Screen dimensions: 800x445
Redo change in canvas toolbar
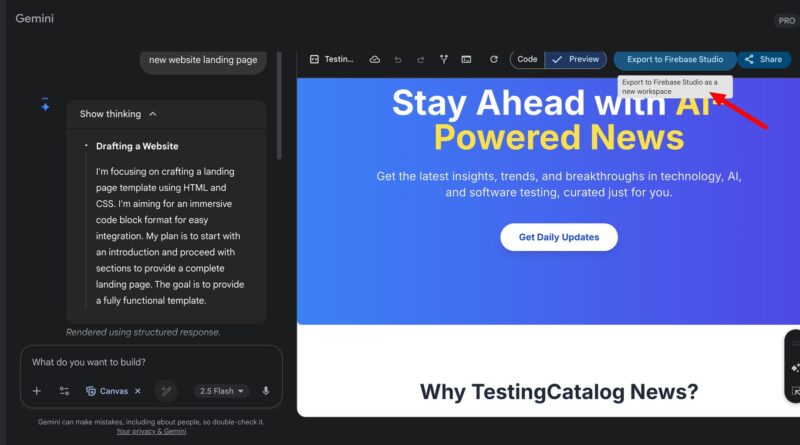point(420,60)
